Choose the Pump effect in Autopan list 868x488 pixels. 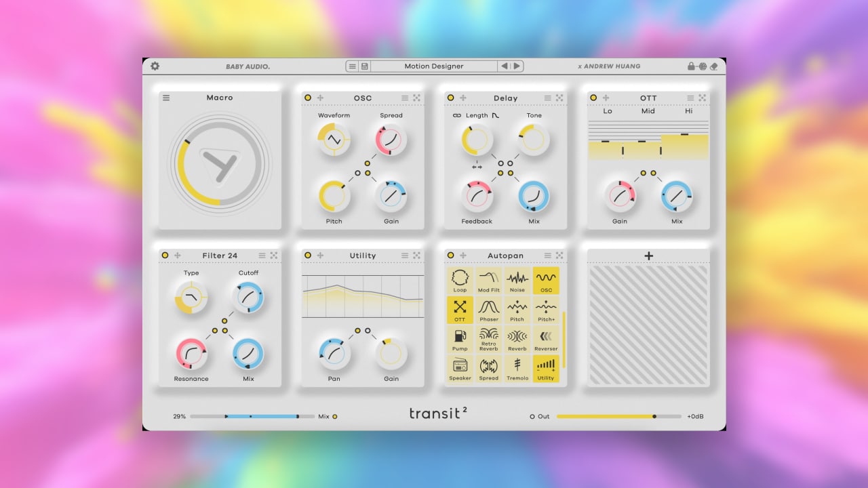[x=460, y=338]
